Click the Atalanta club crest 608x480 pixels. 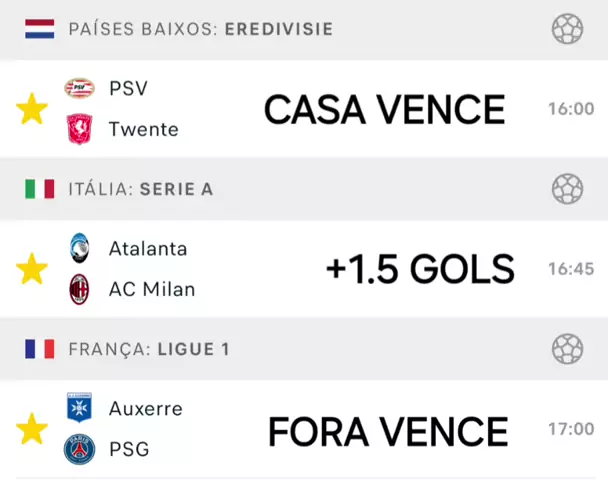coord(79,248)
